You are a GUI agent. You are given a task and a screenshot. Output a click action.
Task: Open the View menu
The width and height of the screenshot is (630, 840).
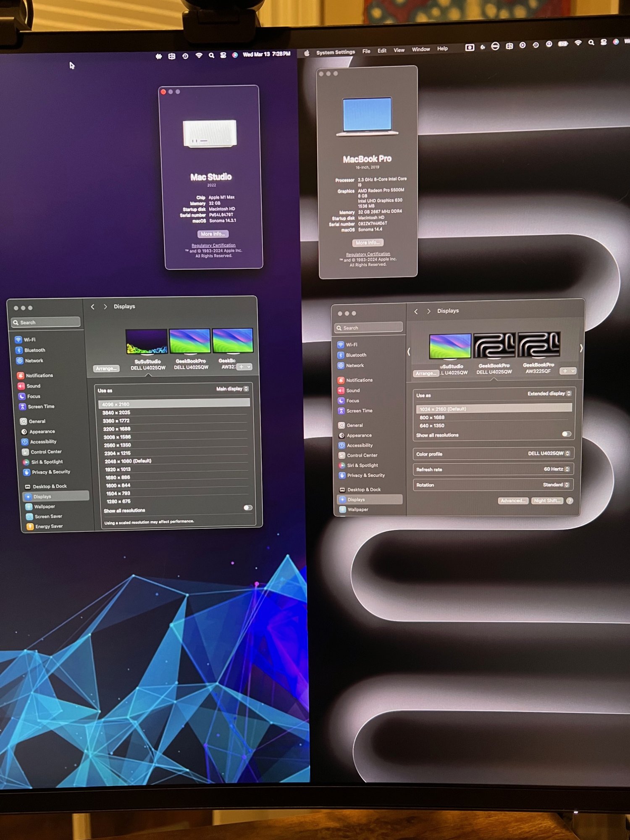click(399, 50)
